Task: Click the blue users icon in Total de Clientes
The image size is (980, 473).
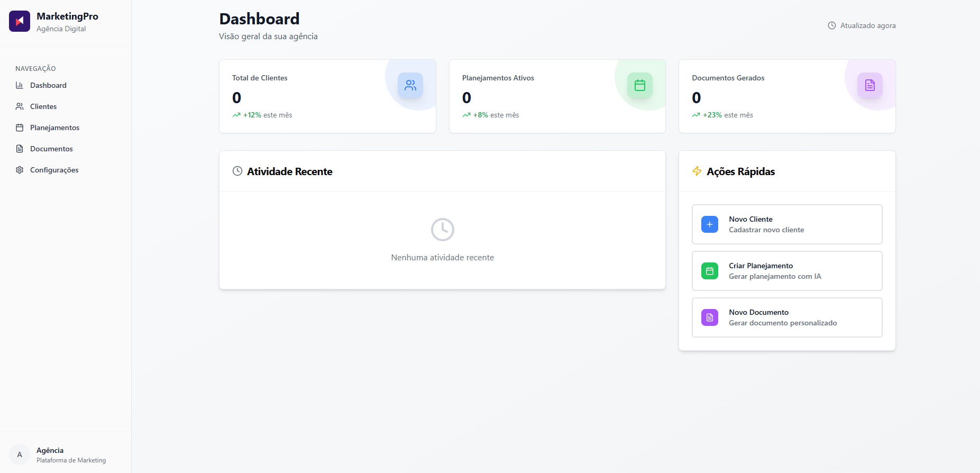Action: pos(410,85)
